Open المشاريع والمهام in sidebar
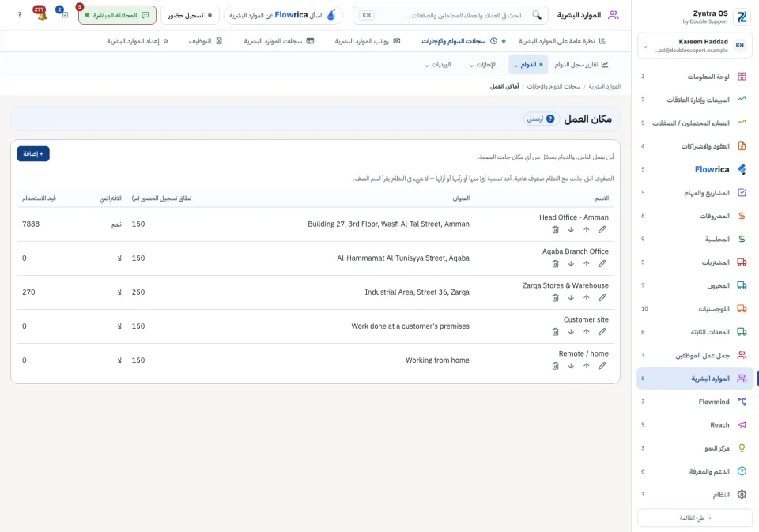Image resolution: width=759 pixels, height=532 pixels. (695, 193)
